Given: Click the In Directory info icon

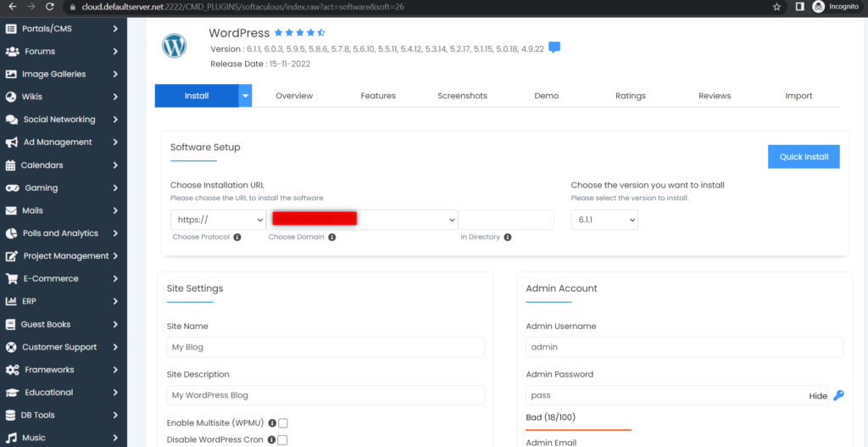Looking at the screenshot, I should 508,237.
